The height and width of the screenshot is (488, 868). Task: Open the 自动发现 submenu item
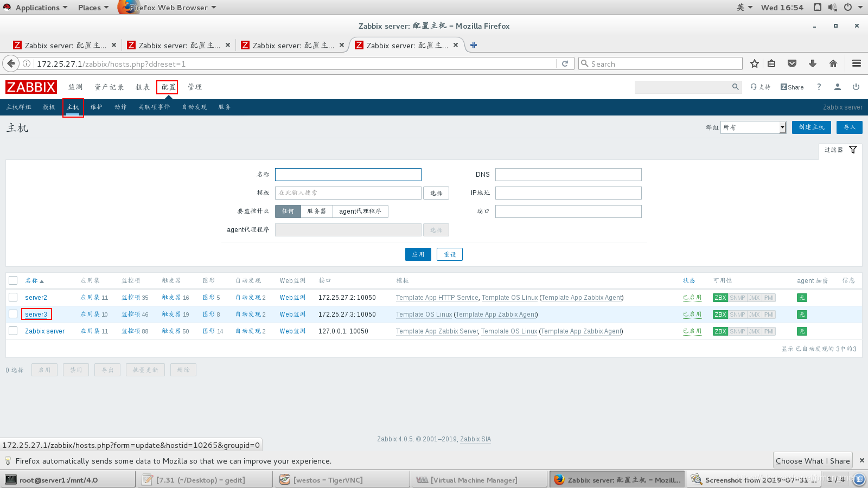pyautogui.click(x=194, y=107)
